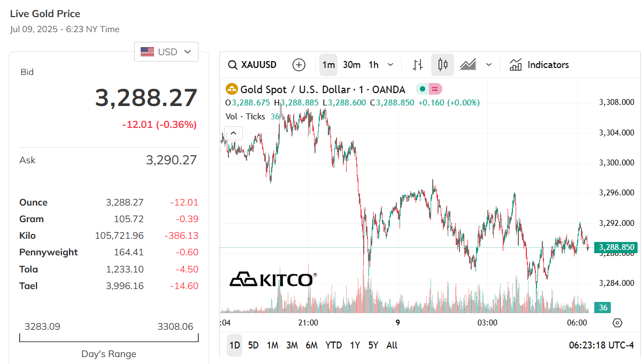The width and height of the screenshot is (644, 364).
Task: Select the Bars chart style icon
Action: click(418, 65)
